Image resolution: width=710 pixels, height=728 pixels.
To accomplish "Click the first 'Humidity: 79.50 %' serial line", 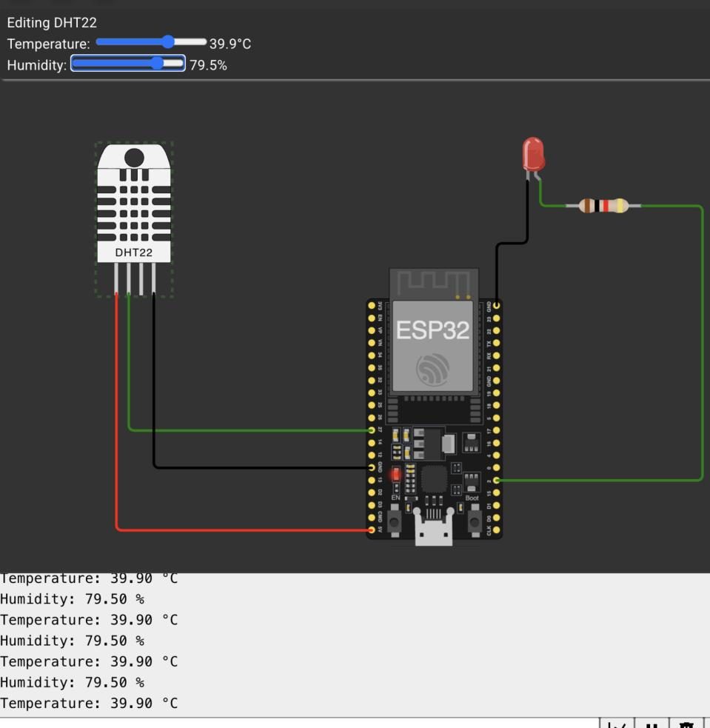I will pyautogui.click(x=73, y=599).
